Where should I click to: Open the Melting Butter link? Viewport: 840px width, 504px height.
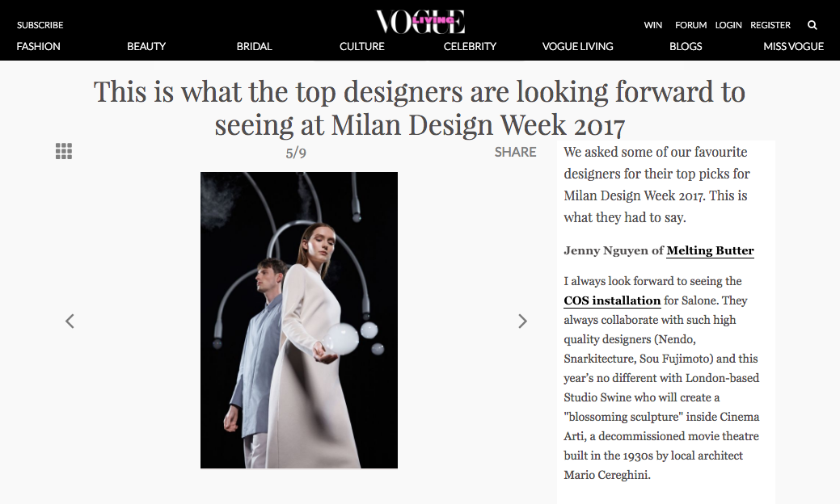click(x=711, y=250)
